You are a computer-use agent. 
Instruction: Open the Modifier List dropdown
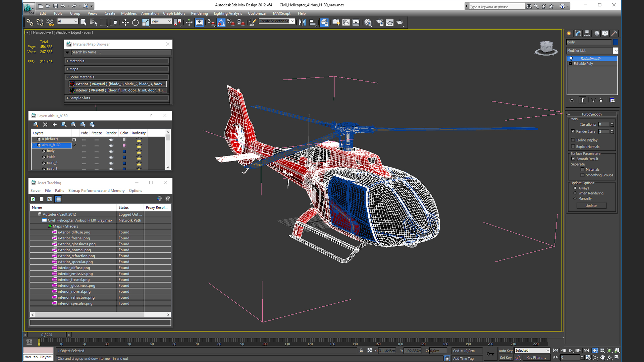(x=615, y=51)
